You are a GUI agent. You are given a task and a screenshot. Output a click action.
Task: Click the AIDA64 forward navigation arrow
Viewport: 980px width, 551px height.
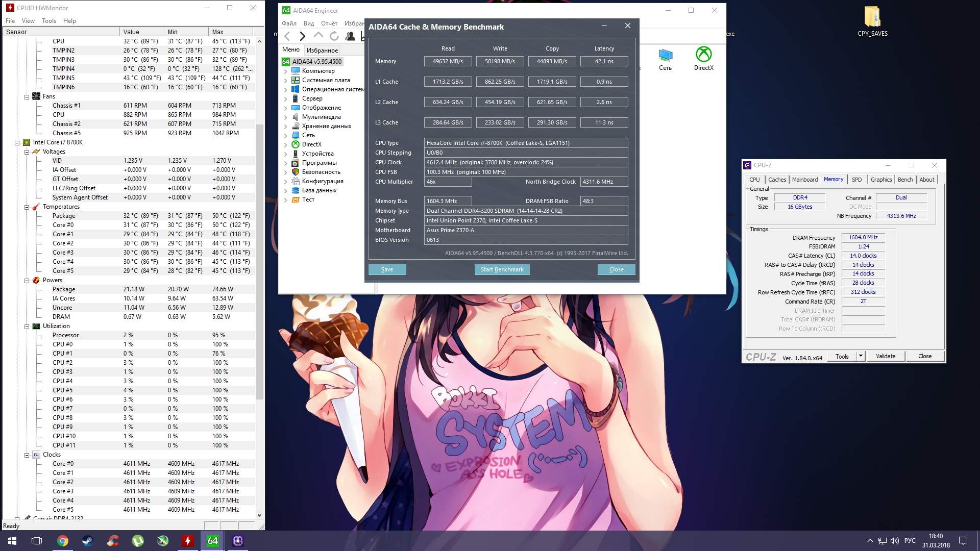pos(303,36)
